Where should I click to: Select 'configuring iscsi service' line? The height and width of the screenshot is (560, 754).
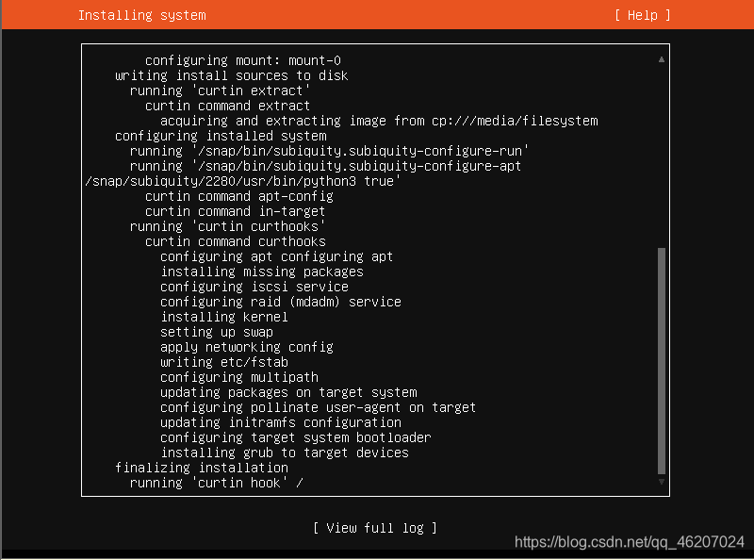254,287
